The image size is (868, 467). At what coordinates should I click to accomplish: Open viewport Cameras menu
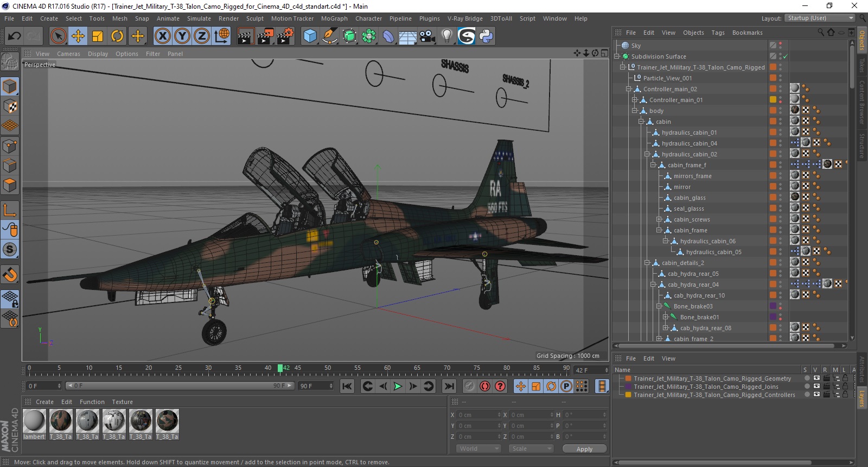pyautogui.click(x=68, y=54)
